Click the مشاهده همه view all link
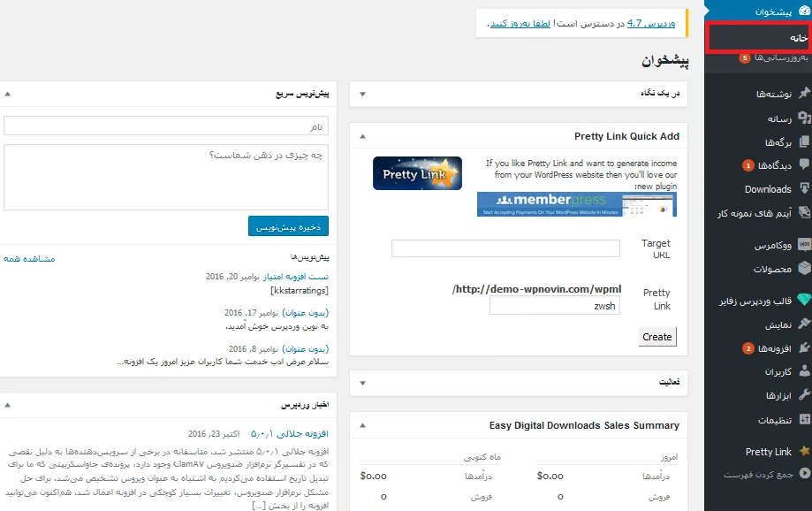Viewport: 812px width, 511px height. click(29, 259)
